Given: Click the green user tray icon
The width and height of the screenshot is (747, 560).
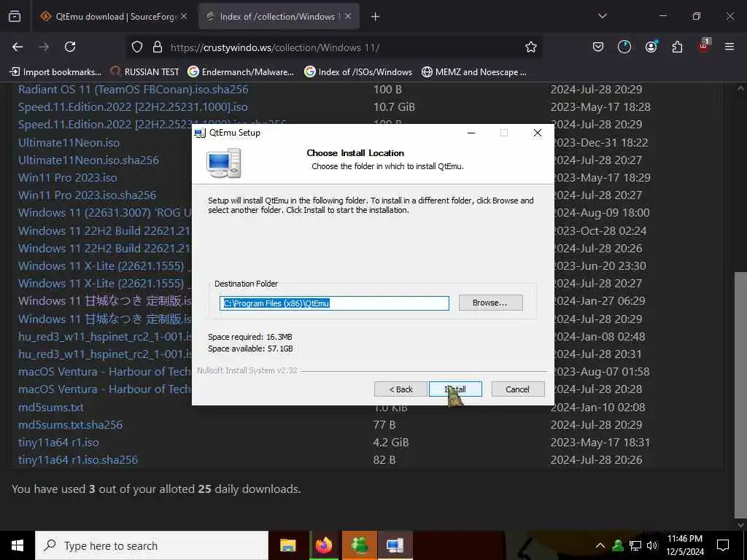Looking at the screenshot, I should pos(618,545).
